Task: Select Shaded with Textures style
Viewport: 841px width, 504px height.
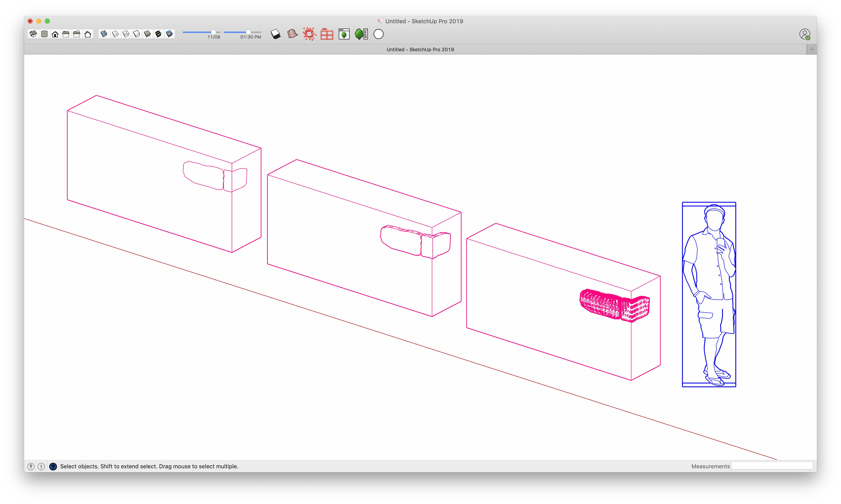Action: (159, 34)
